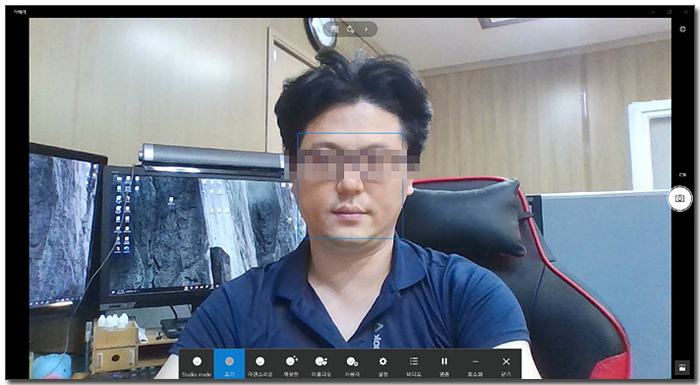Viewport: 700px width, 385px height.
Task: Choose the sparkle face filter icon
Action: [x=291, y=364]
